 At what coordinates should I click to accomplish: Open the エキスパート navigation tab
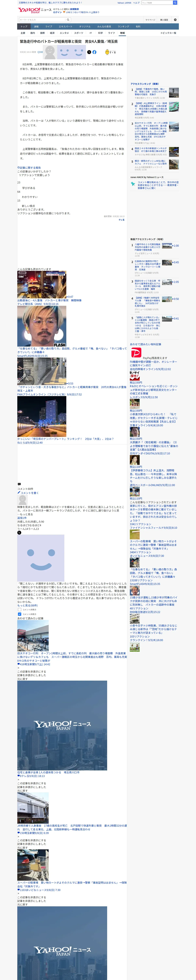(65, 27)
